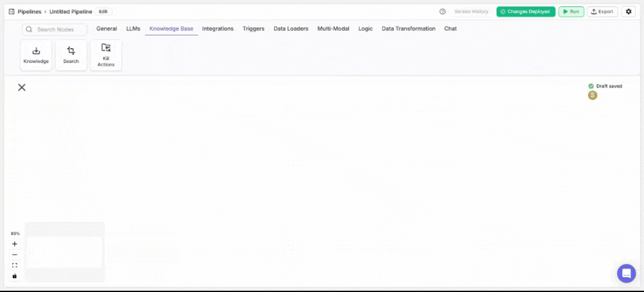Image resolution: width=644 pixels, height=292 pixels.
Task: Open the chat support bubble
Action: point(627,273)
